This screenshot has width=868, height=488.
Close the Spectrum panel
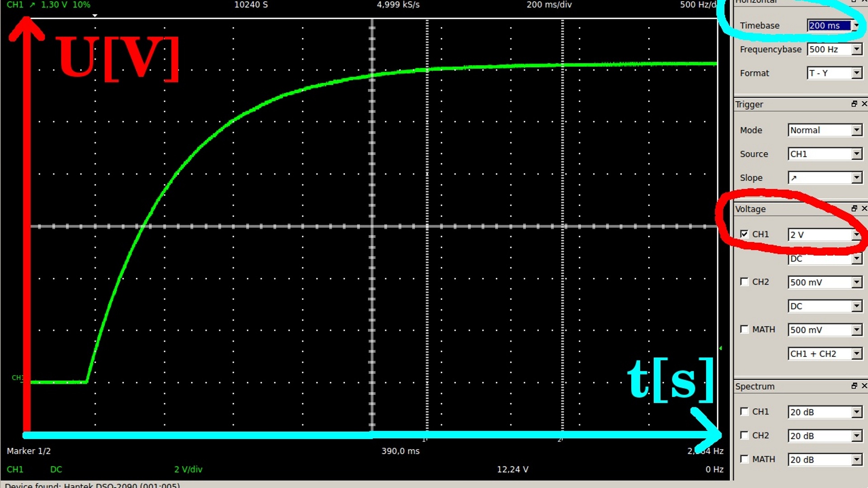tap(864, 386)
